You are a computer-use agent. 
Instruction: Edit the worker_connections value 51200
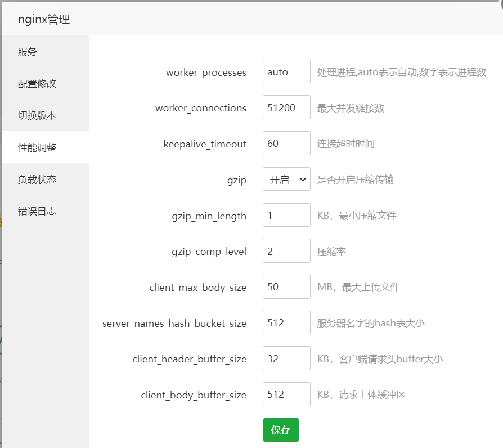click(x=286, y=107)
